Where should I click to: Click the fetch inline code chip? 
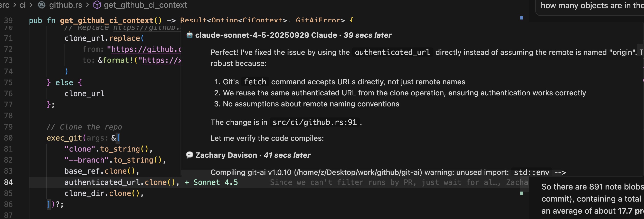click(255, 82)
